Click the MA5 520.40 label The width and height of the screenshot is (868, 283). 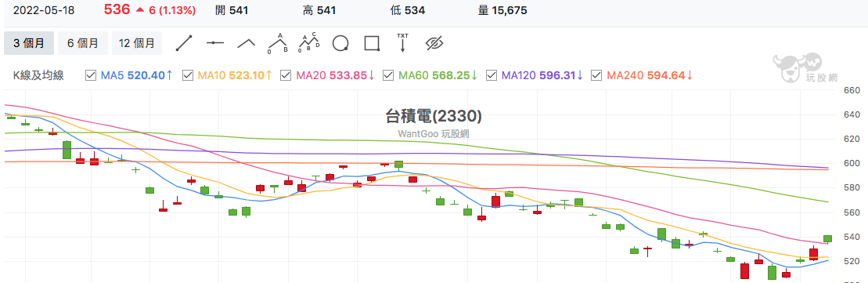click(137, 75)
